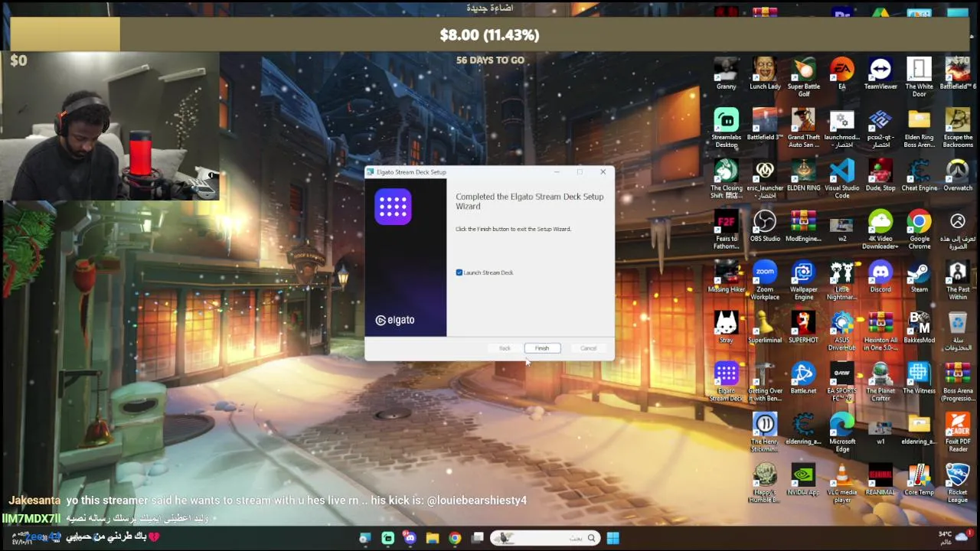Open File Explorer from the taskbar
Screen dimensions: 980x551
point(433,538)
